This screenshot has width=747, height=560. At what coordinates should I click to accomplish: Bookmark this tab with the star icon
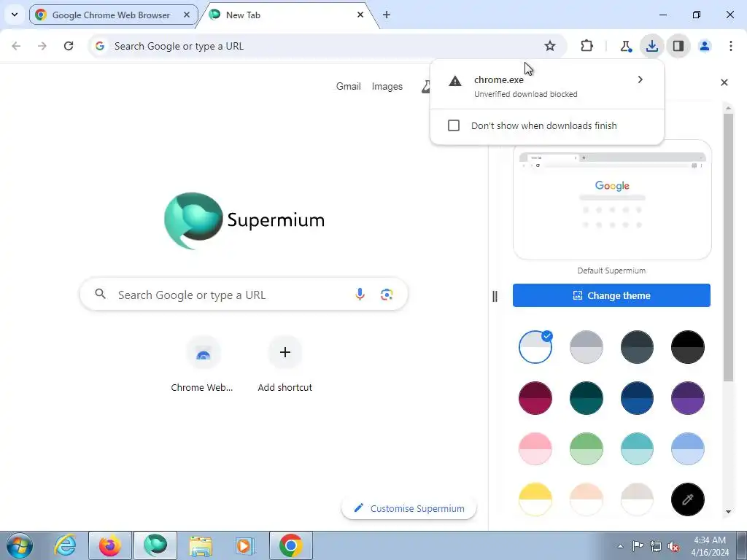point(550,46)
